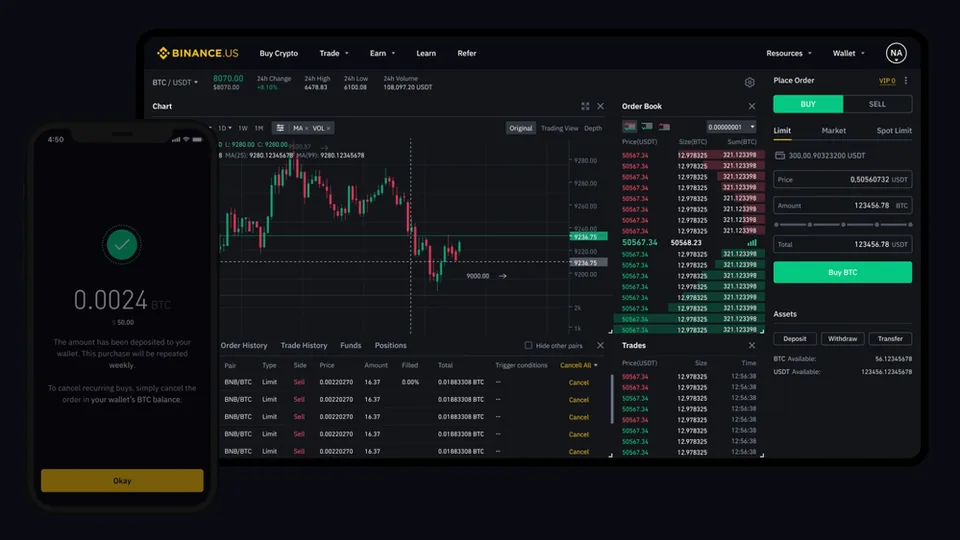Click the order amount percentage slider
Viewport: 960px width, 540px height.
[842, 225]
